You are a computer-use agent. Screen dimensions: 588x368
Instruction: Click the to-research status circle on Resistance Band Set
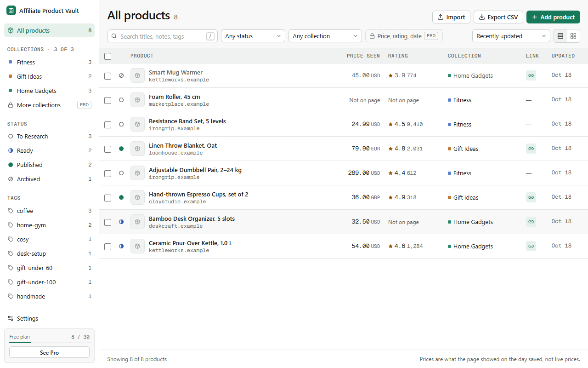point(121,124)
